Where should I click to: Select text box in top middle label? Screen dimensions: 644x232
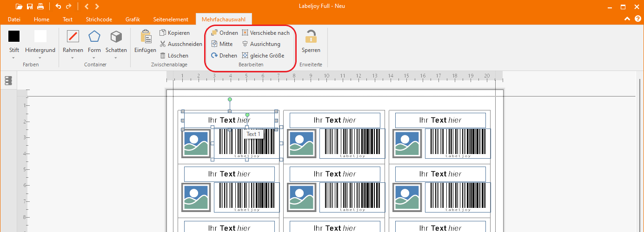(335, 120)
